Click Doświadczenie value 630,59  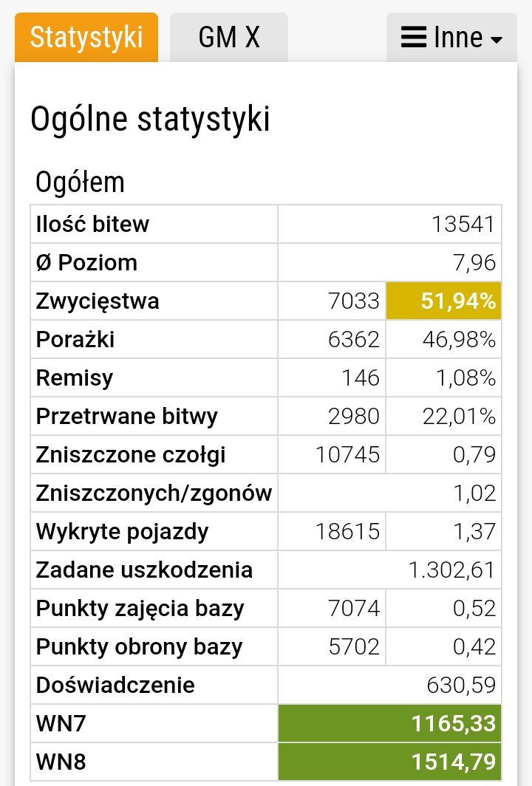tap(461, 686)
